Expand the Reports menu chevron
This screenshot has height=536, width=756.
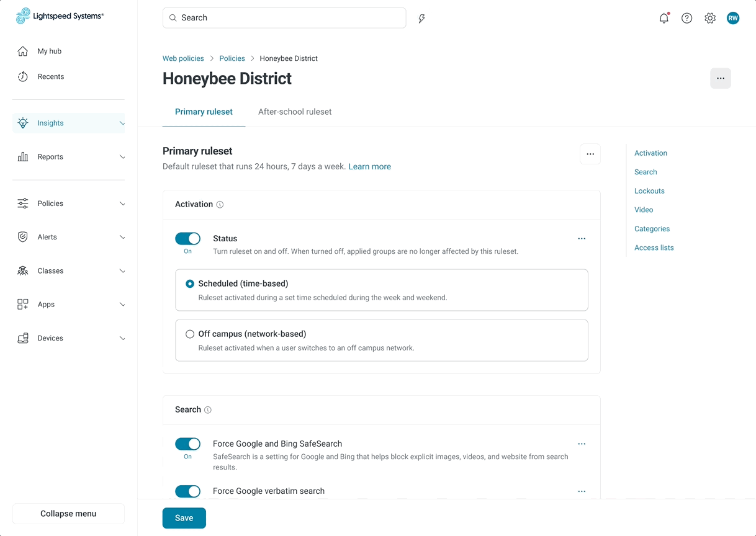122,157
